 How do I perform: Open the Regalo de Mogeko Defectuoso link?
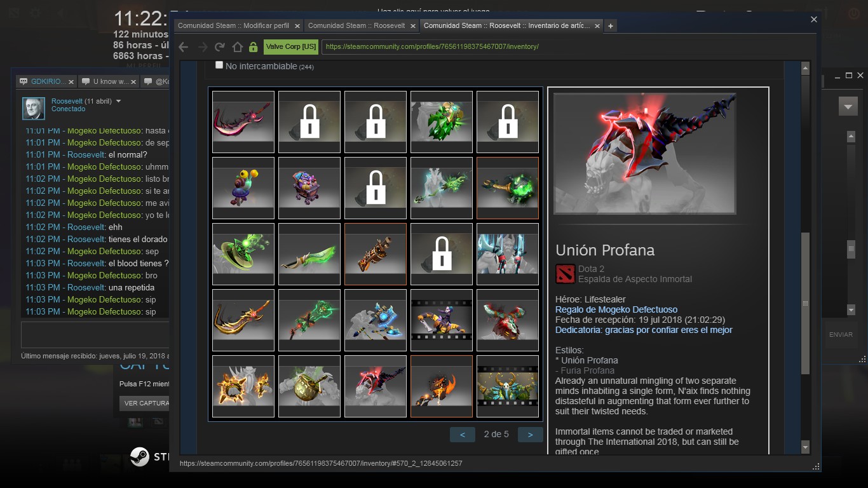[x=616, y=309]
